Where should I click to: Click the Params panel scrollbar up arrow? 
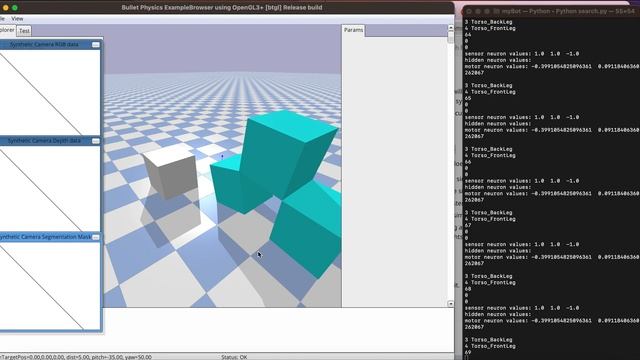(x=451, y=28)
